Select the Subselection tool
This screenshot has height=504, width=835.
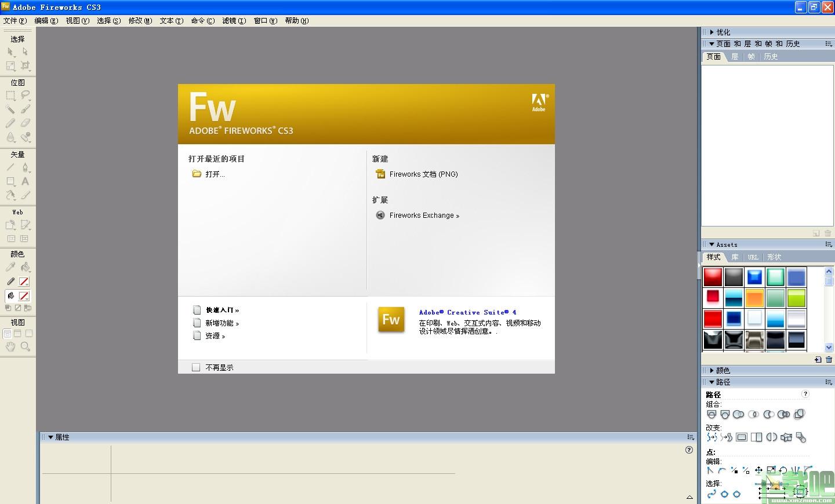25,52
